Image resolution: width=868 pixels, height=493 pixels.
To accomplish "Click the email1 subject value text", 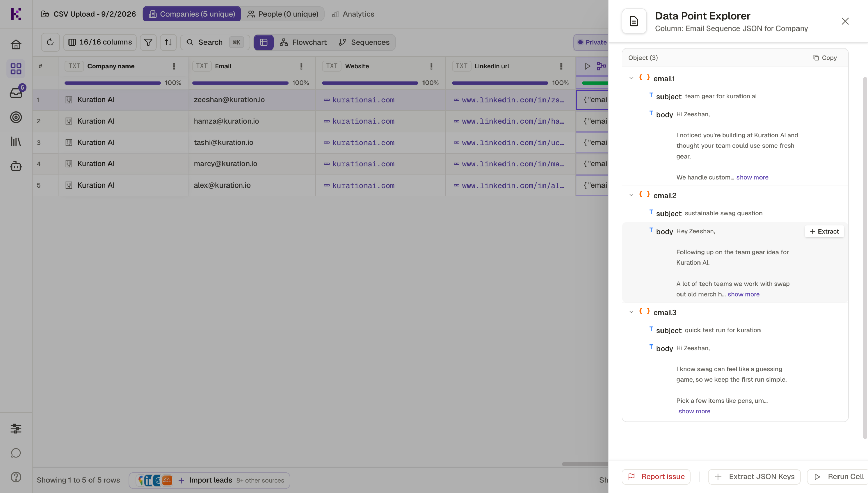I will pos(721,96).
